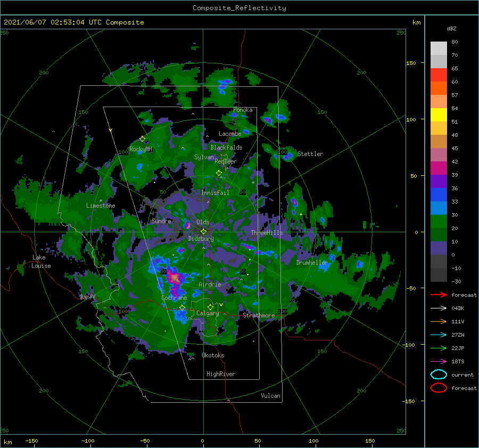This screenshot has height=448, width=479.
Task: Click the yellow V marker north of RockyMH
Action: [111, 130]
